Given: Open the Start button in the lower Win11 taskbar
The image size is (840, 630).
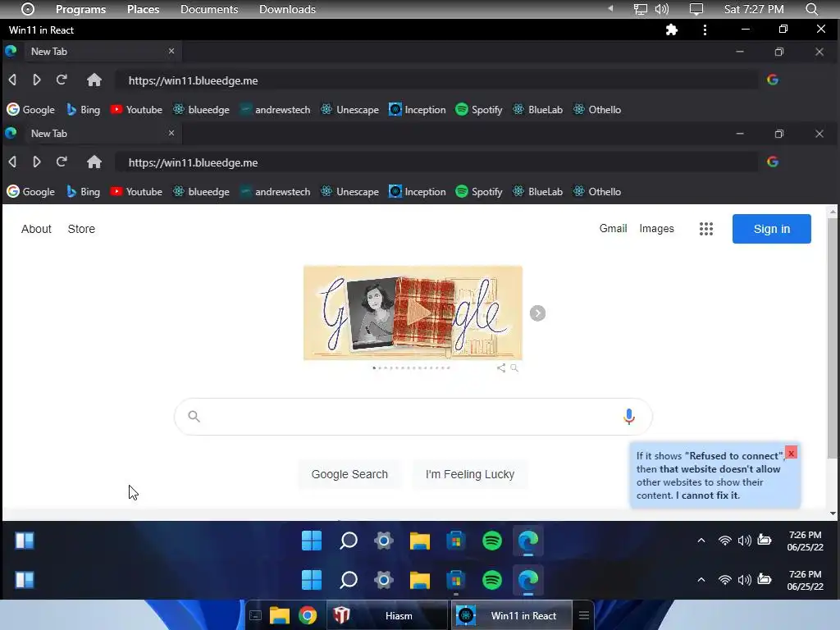Looking at the screenshot, I should 312,580.
